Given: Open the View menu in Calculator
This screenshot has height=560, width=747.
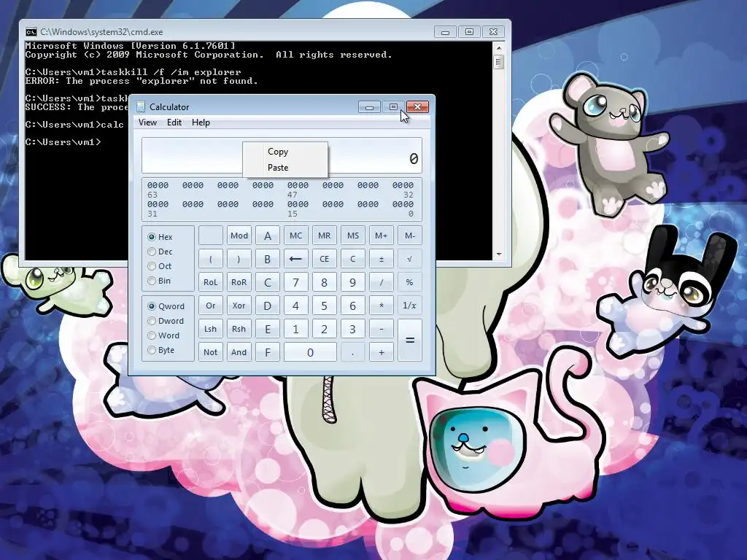Looking at the screenshot, I should click(x=147, y=122).
